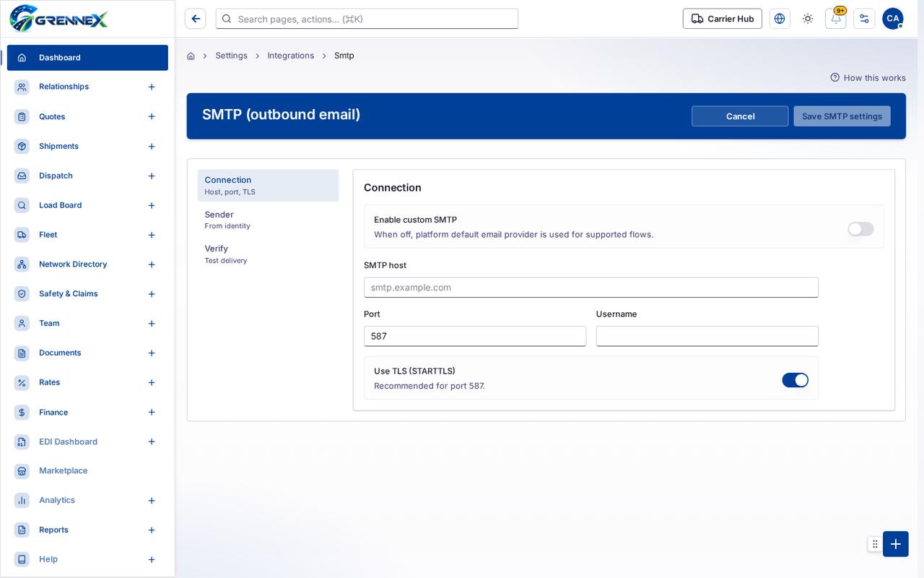Image resolution: width=924 pixels, height=578 pixels.
Task: Click the back arrow button in header
Action: (196, 19)
